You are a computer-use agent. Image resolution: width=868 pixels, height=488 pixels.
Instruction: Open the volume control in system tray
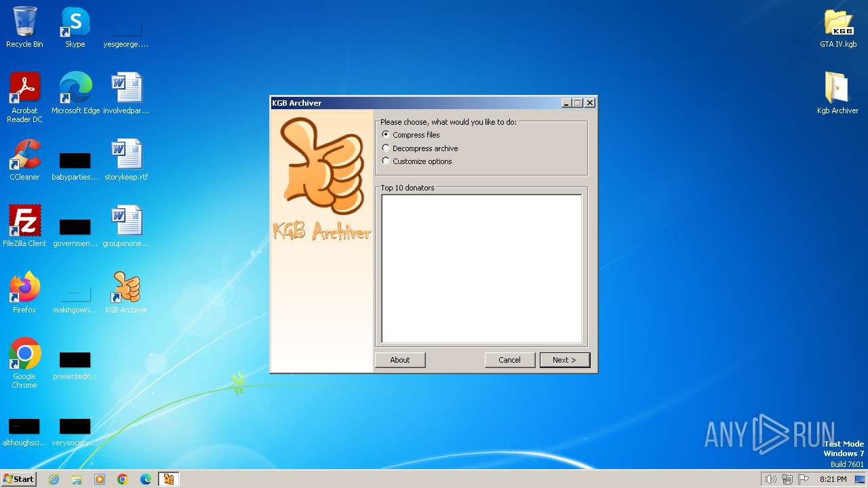point(770,479)
